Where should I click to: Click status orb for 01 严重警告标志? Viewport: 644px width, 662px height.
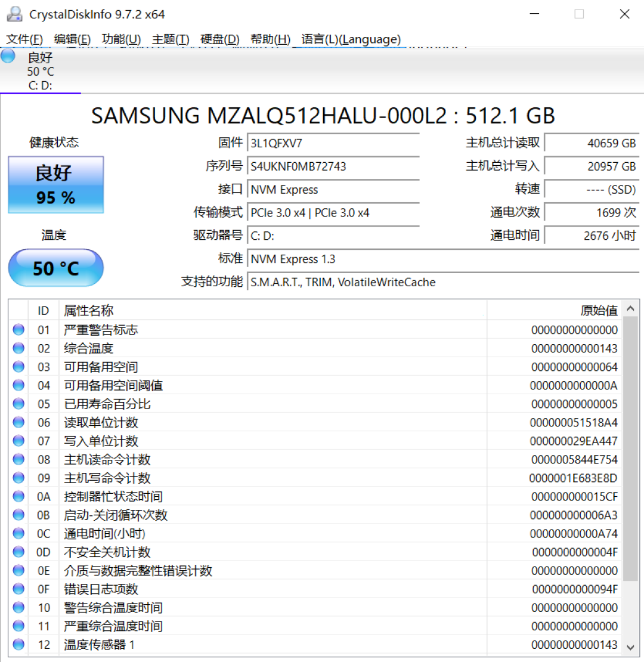click(18, 329)
